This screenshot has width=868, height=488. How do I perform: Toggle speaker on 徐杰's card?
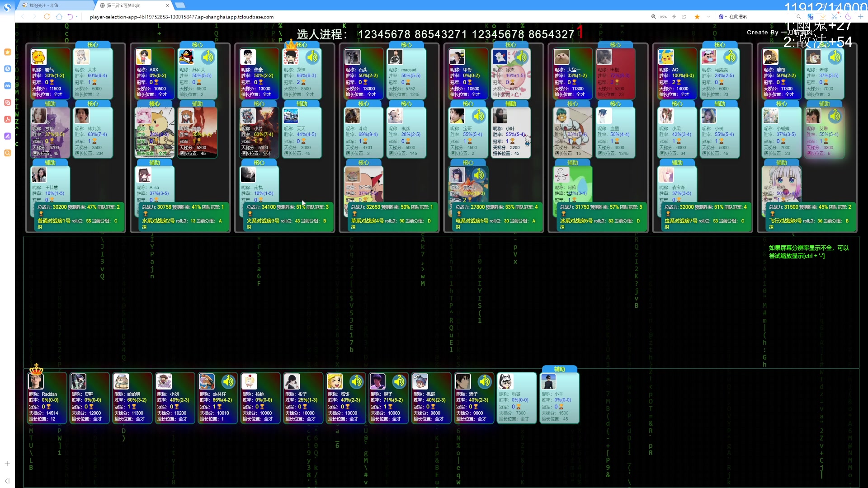point(521,57)
